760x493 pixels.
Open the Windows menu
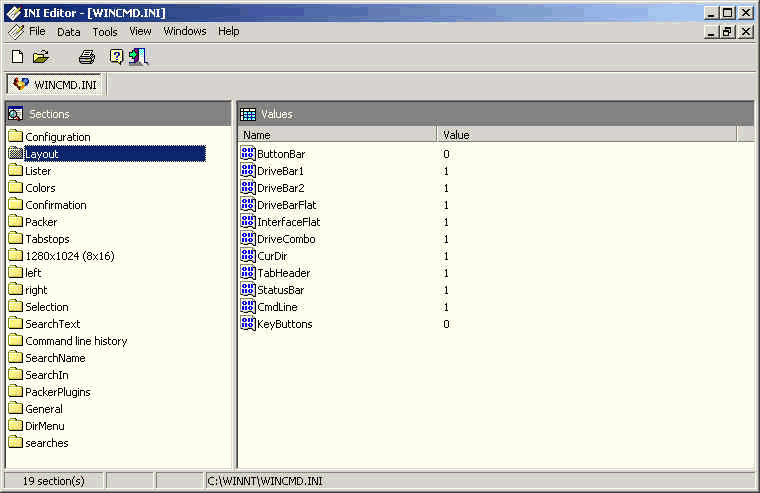(x=185, y=32)
